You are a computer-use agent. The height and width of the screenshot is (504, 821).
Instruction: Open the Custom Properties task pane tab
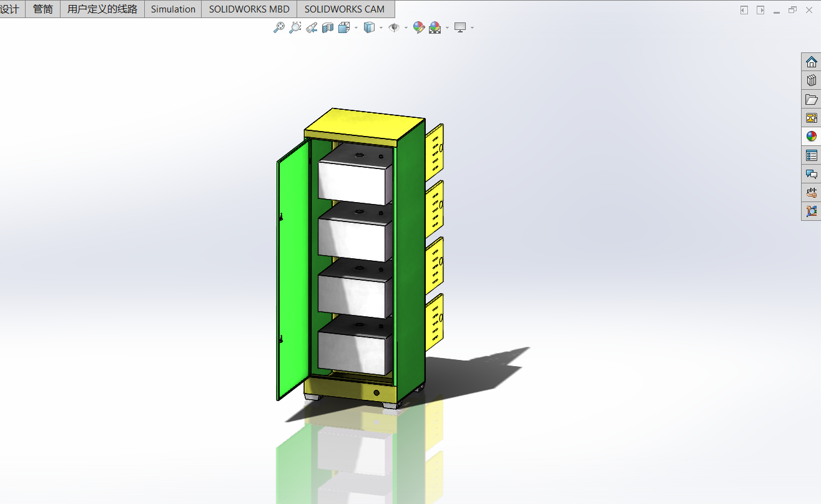pos(811,155)
